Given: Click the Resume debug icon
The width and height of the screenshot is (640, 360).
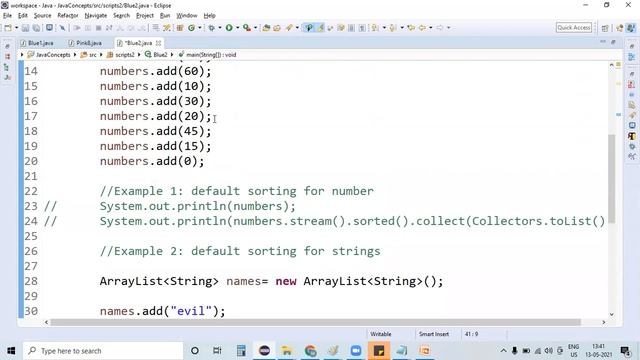Looking at the screenshot, I should coord(76,28).
